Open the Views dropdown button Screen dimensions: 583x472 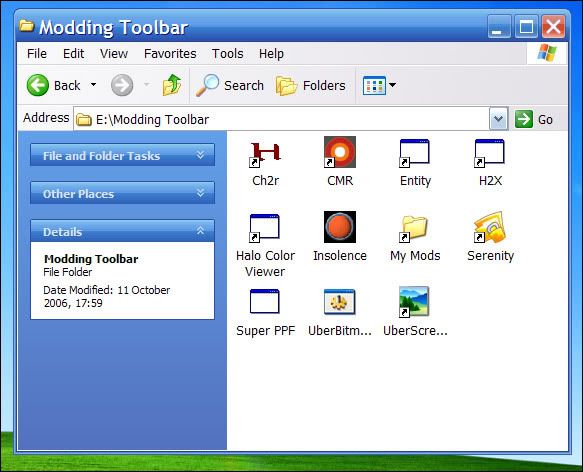coord(379,86)
